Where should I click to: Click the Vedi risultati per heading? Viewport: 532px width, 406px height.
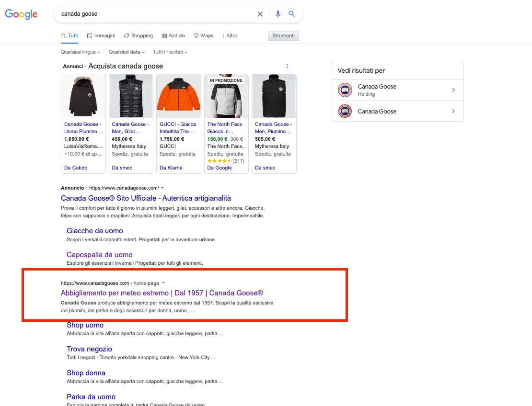click(x=361, y=71)
